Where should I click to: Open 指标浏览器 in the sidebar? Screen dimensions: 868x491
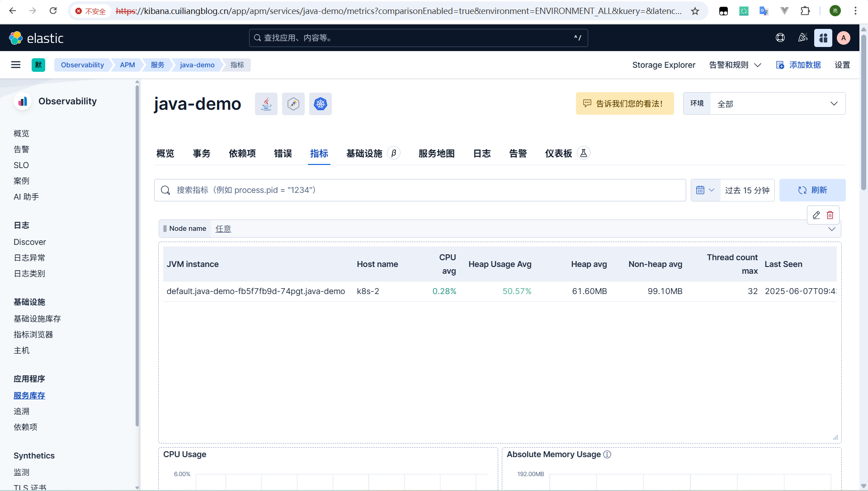click(33, 335)
